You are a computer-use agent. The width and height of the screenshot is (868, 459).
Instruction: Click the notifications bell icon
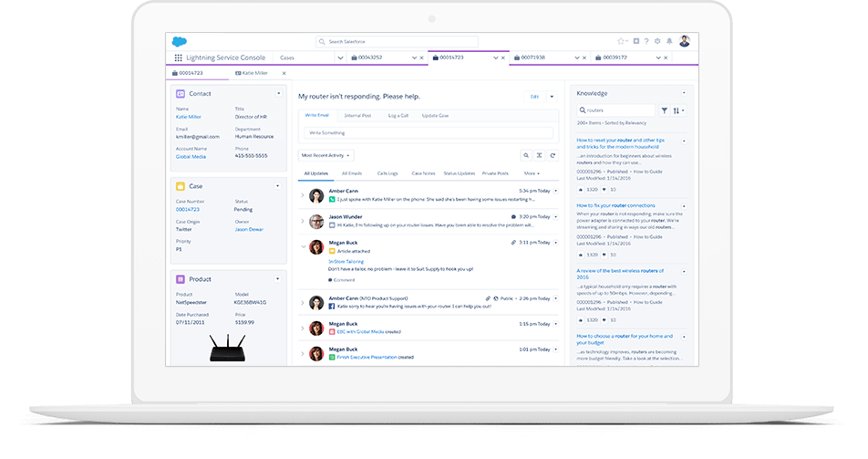(x=669, y=41)
